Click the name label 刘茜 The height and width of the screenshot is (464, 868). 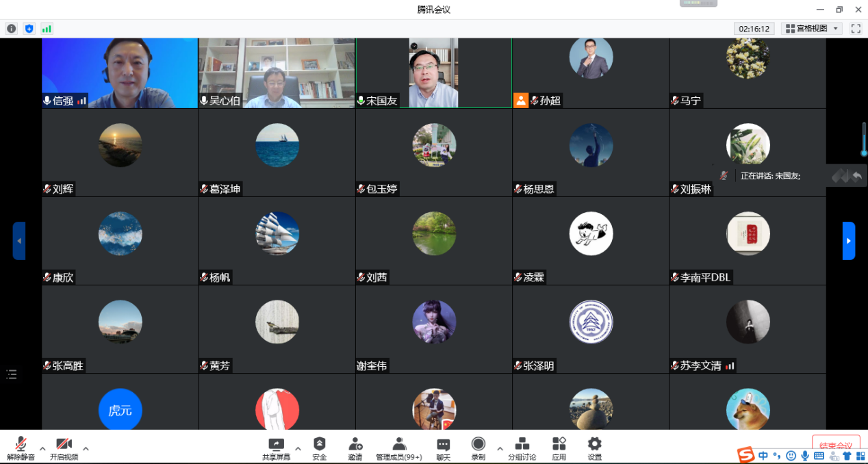376,277
